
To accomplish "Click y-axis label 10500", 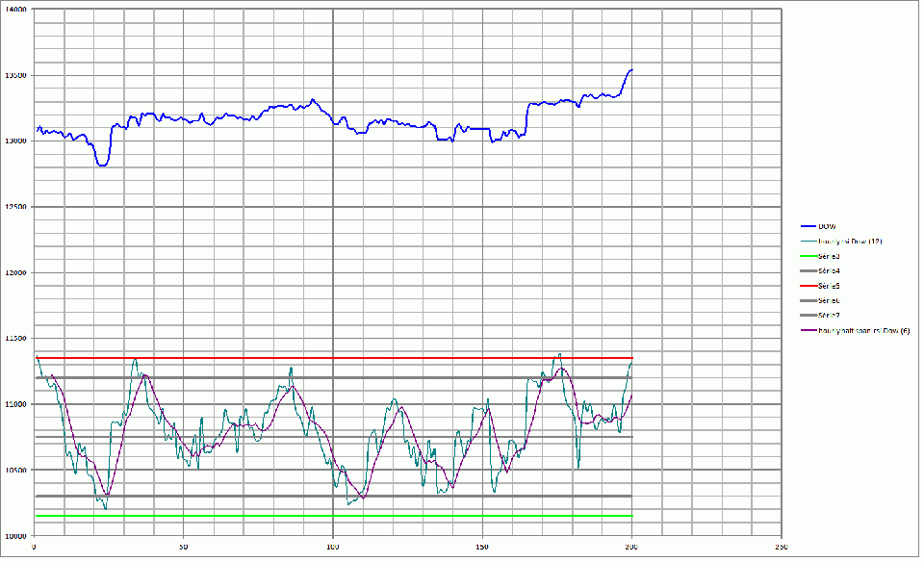I will pyautogui.click(x=16, y=471).
